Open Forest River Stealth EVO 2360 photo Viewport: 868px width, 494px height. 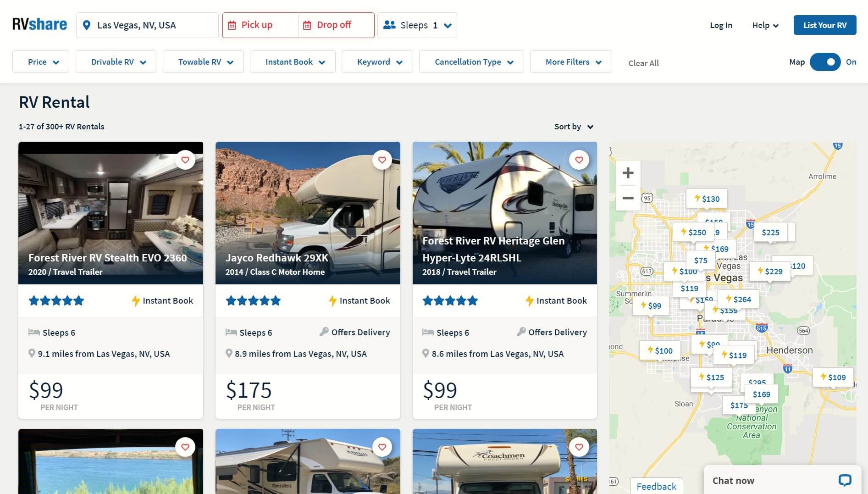pos(111,213)
